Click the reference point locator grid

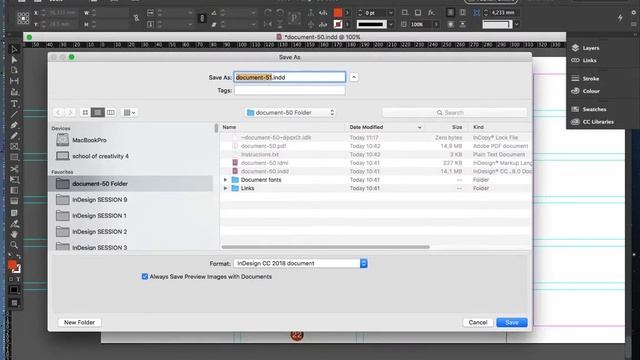(x=23, y=18)
